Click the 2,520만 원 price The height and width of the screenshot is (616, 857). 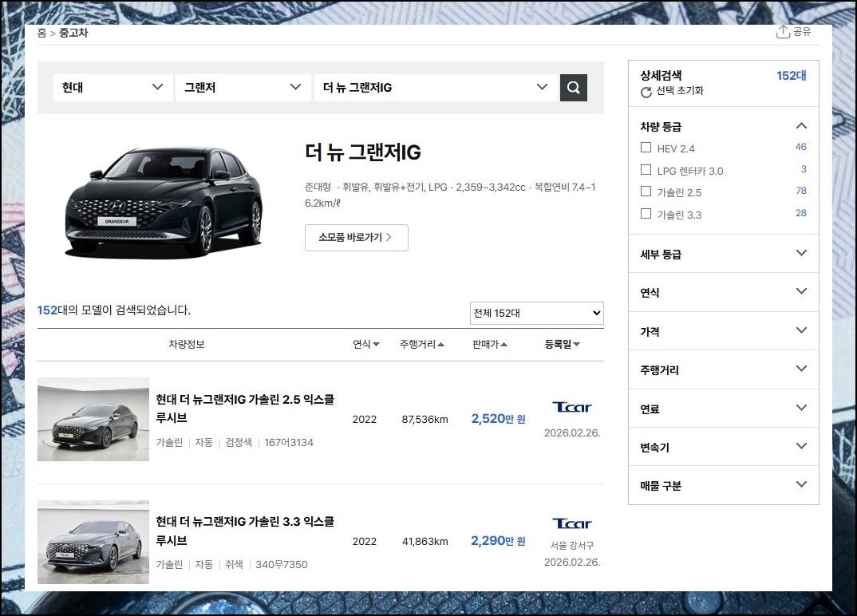pyautogui.click(x=499, y=419)
